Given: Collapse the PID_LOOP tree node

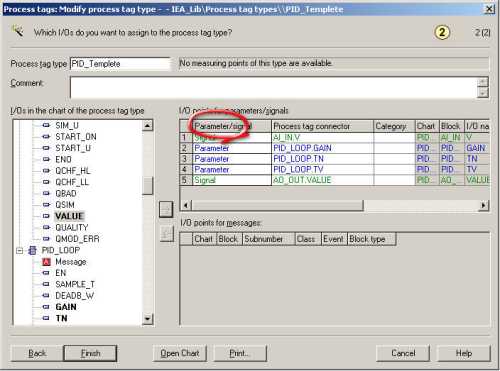Looking at the screenshot, I should [x=20, y=250].
